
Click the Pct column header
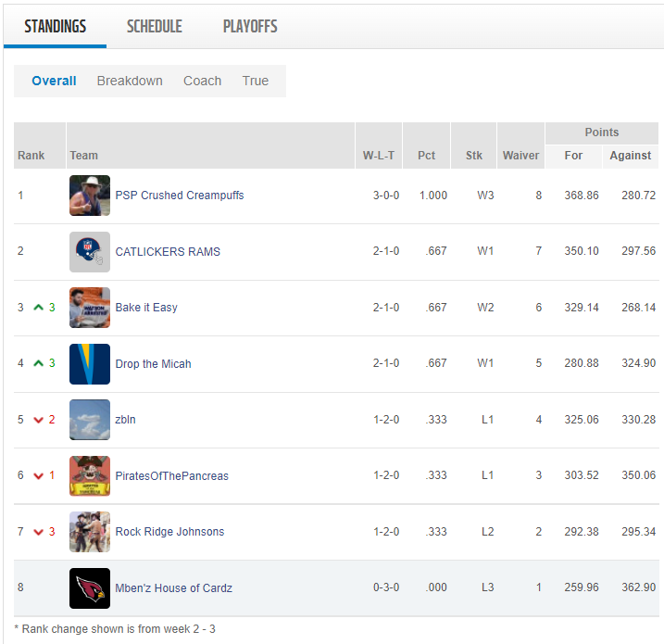tap(426, 156)
